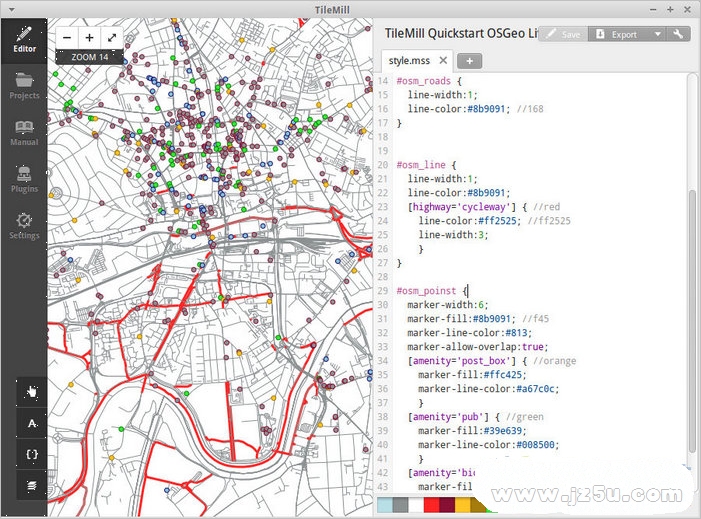Screen dimensions: 701x519
Task: Toggle fullscreen map view
Action: (112, 38)
